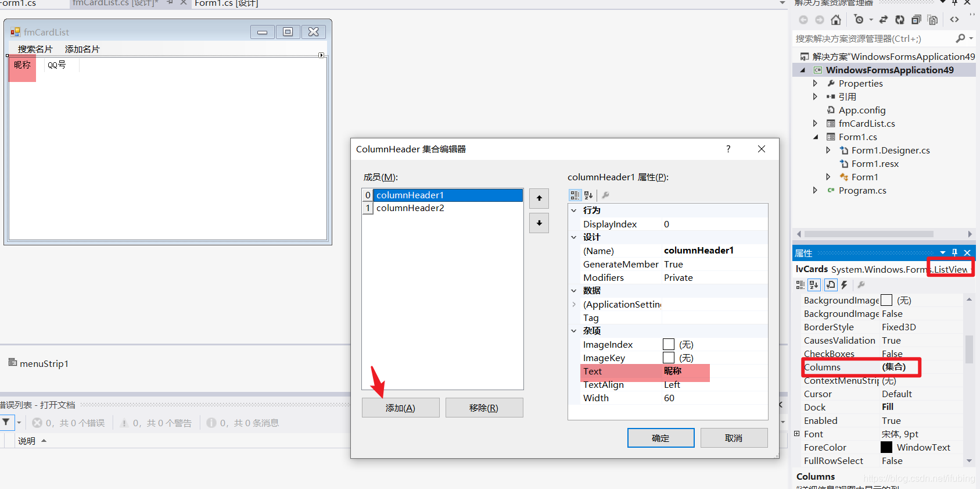The width and height of the screenshot is (980, 489).
Task: Click ListView smart tag arrow in designer
Action: point(321,55)
